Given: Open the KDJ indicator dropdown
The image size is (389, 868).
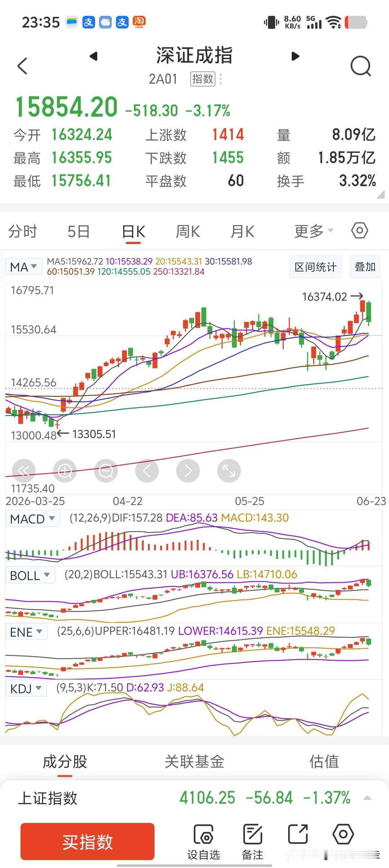Looking at the screenshot, I should click(x=26, y=688).
